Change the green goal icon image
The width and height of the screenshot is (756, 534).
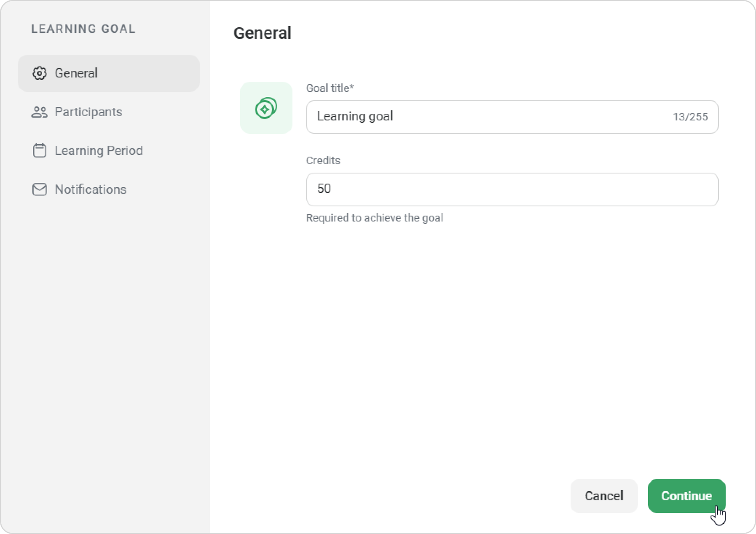click(x=266, y=108)
